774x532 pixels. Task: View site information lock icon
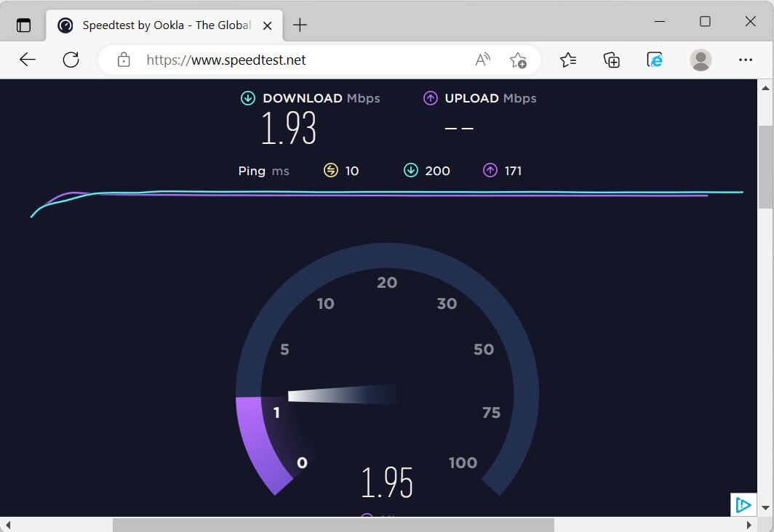click(x=124, y=60)
